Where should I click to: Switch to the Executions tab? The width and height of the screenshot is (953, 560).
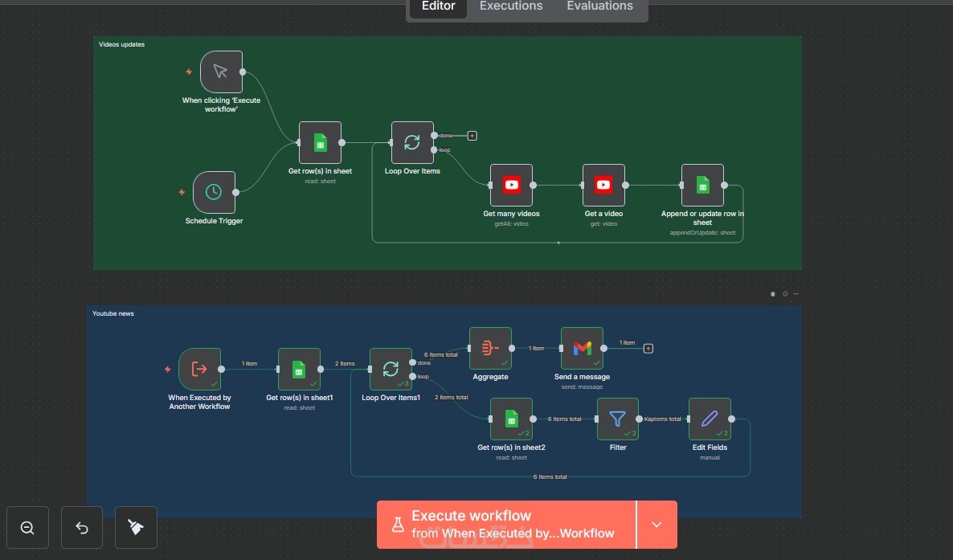point(511,6)
